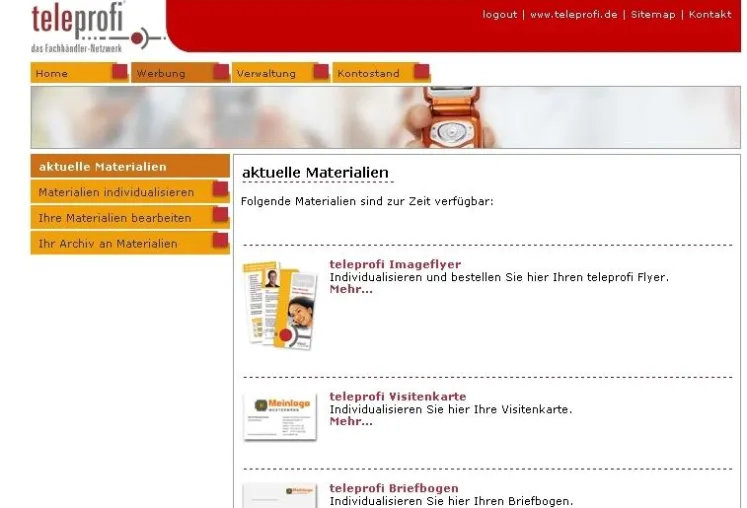
Task: Open the teleprofi Visitenkarte title link
Action: 398,396
